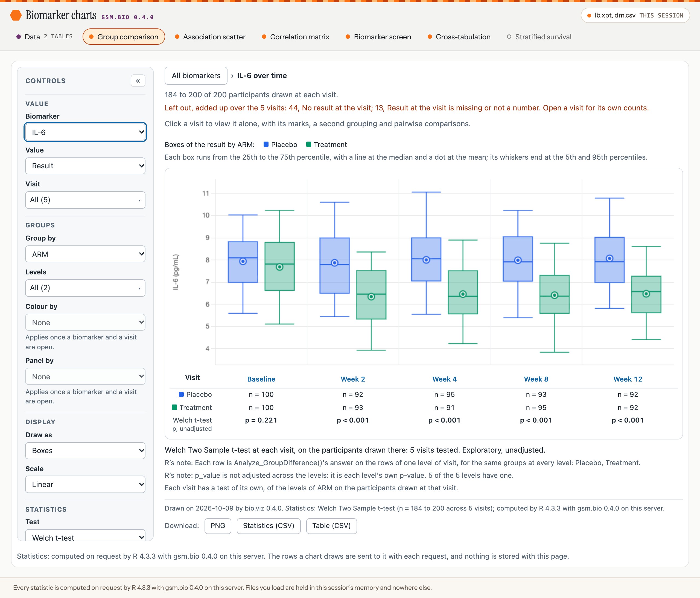Open the Visit All (5) selector
The image size is (700, 598).
click(85, 200)
